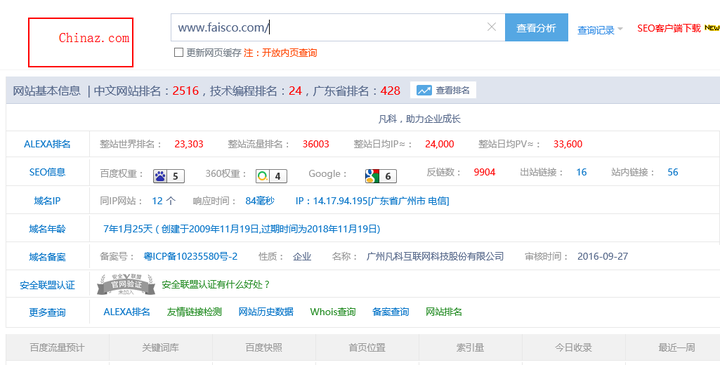Click internal links value 56
Screen dimensions: 720x365
pos(673,172)
